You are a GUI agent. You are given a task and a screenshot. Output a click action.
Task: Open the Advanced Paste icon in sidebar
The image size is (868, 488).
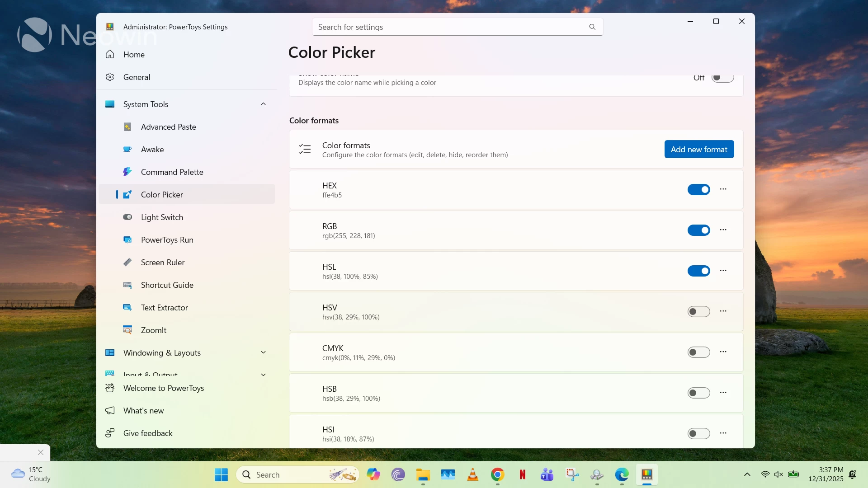tap(127, 127)
